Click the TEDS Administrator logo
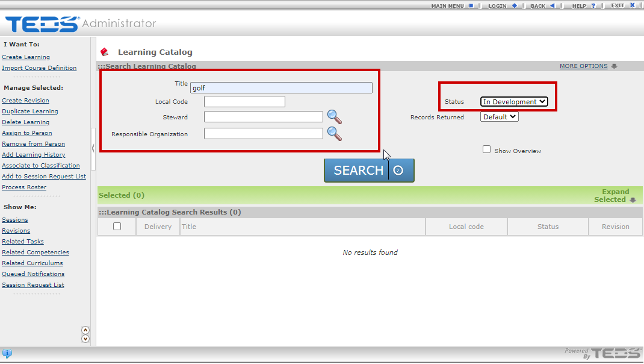 pyautogui.click(x=81, y=24)
